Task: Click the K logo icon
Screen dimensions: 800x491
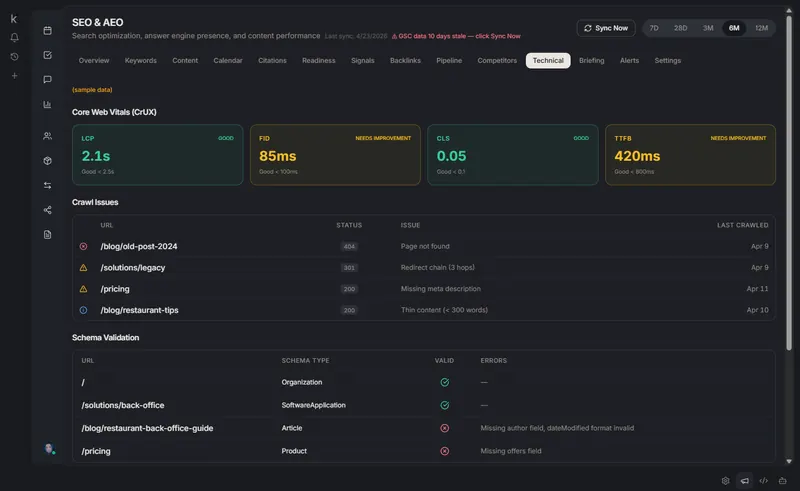Action: (x=14, y=19)
